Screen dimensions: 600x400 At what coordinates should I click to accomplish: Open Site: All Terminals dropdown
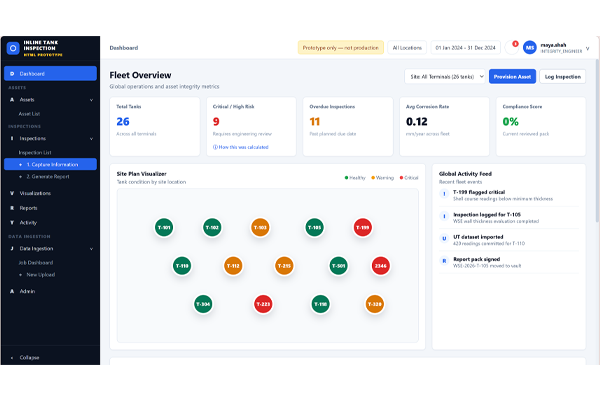[445, 77]
